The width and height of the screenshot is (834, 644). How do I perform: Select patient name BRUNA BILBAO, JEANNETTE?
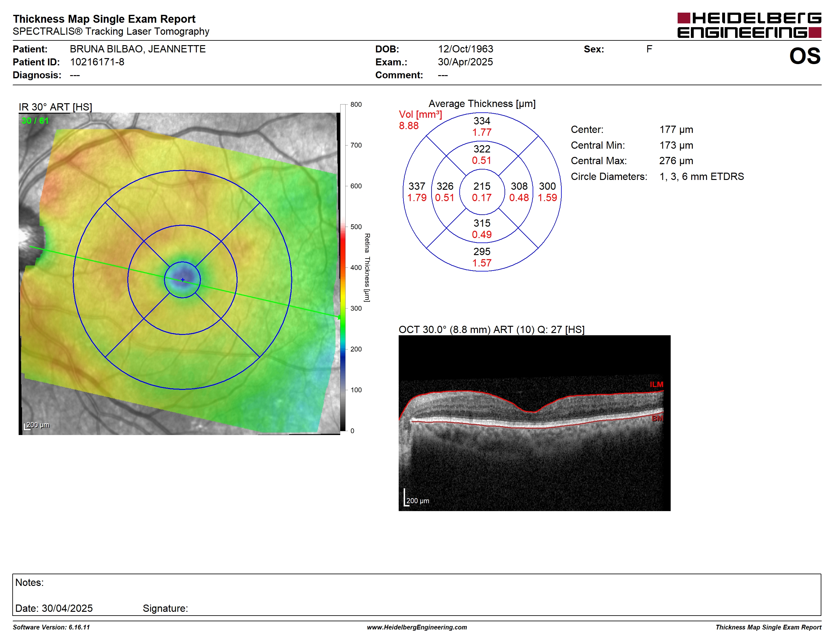(x=137, y=49)
